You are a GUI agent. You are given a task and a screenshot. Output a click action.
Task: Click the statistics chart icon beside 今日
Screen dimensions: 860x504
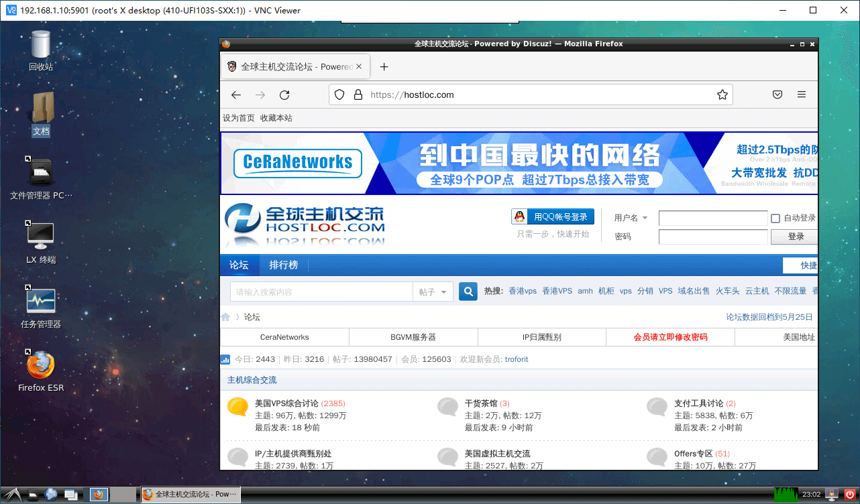coord(225,360)
